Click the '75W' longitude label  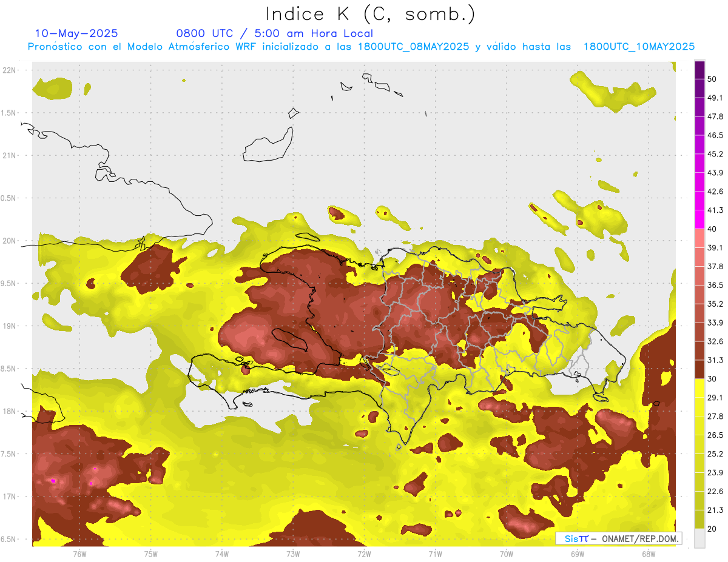[x=151, y=554]
